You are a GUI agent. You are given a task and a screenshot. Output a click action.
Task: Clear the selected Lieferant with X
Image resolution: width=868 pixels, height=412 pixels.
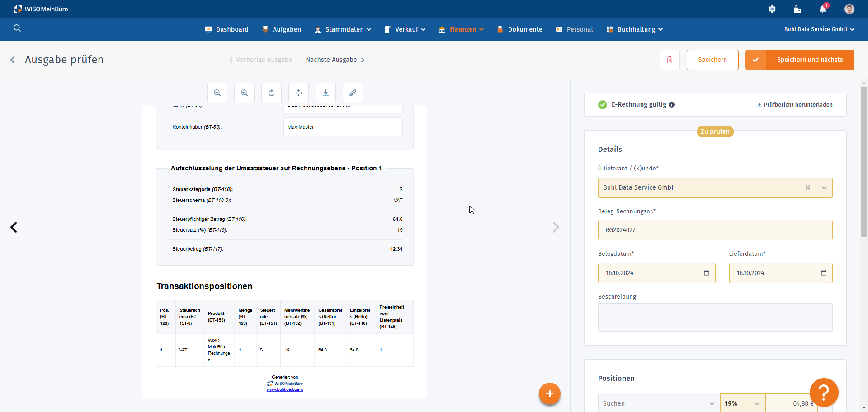tap(808, 187)
